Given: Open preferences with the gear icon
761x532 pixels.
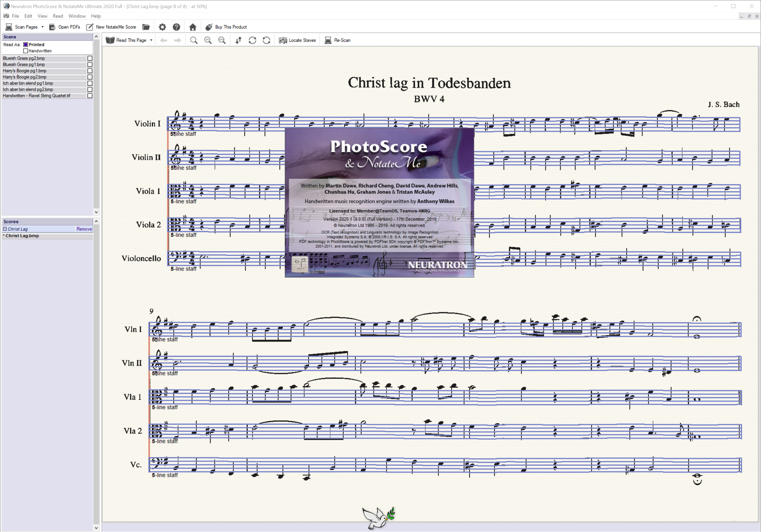Looking at the screenshot, I should coord(162,27).
